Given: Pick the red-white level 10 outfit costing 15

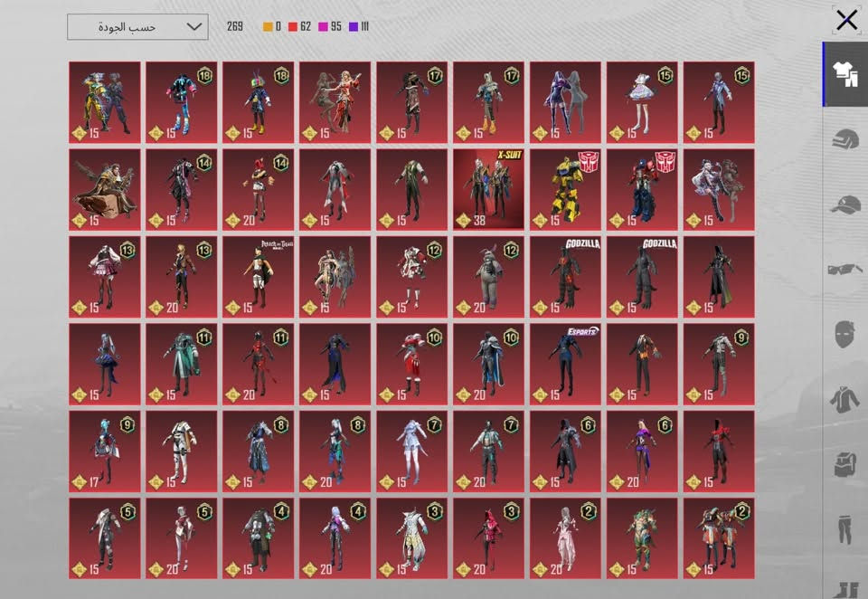Looking at the screenshot, I should (412, 364).
